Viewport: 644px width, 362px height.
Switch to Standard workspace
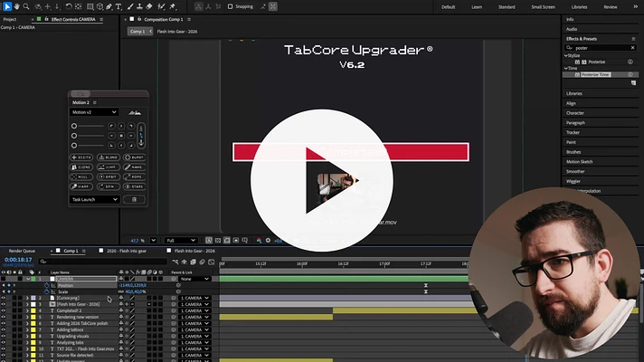tap(507, 7)
